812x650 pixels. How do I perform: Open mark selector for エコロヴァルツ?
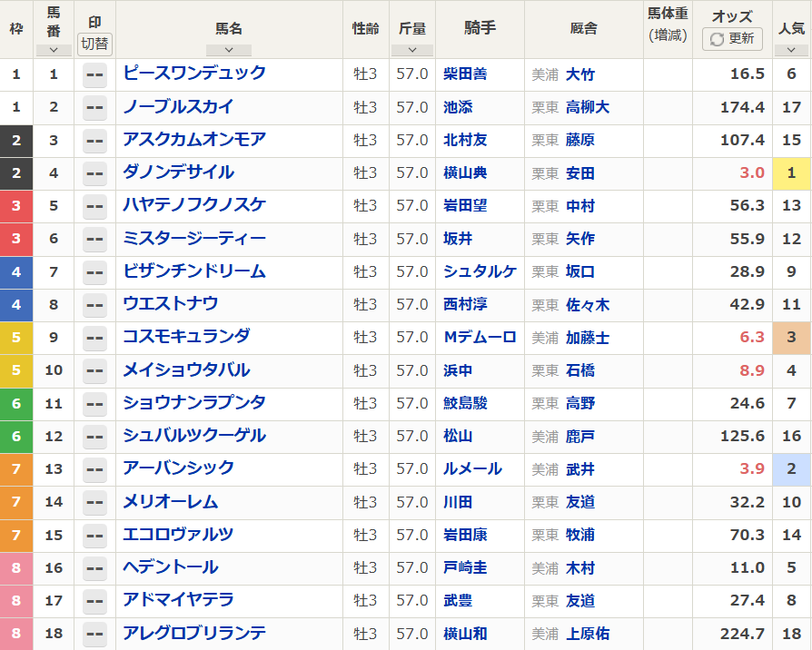tap(94, 535)
